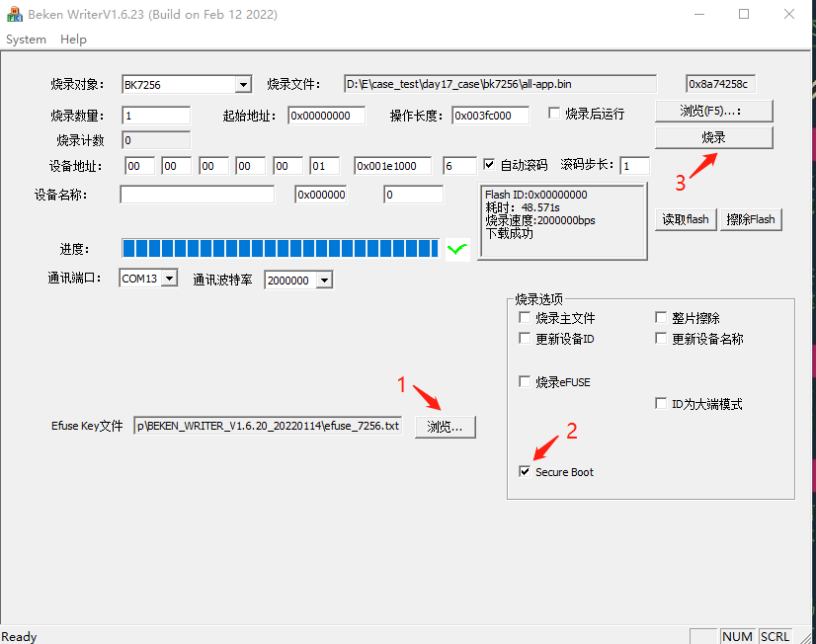Expand the 烧录对象 BK7256 dropdown

(243, 85)
